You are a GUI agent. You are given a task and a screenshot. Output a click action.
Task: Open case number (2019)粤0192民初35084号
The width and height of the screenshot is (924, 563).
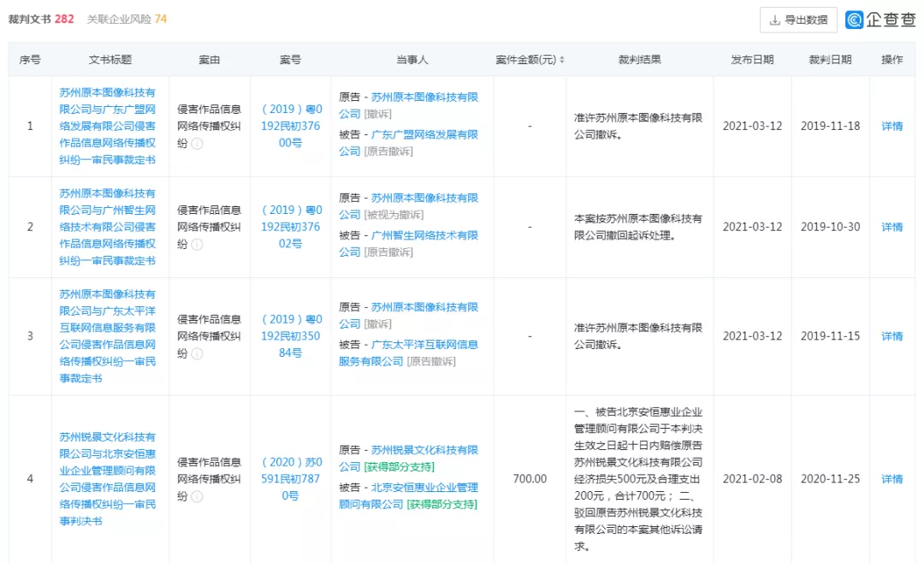click(x=291, y=336)
